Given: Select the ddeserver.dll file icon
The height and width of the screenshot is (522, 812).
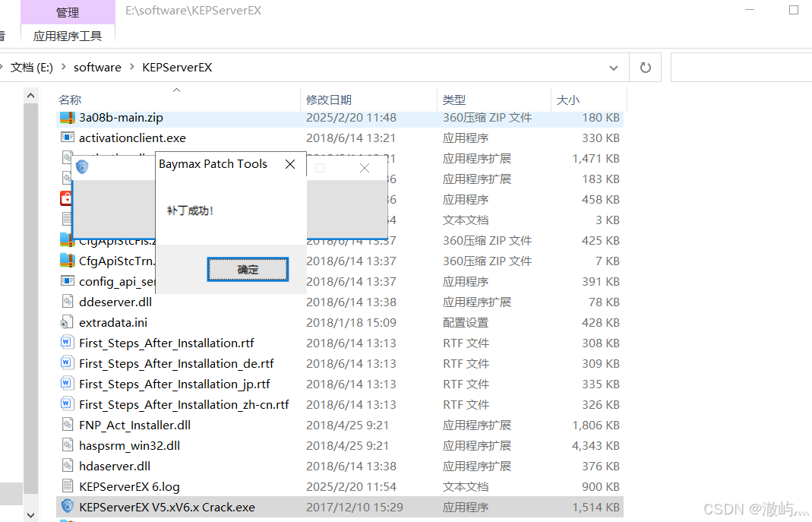Looking at the screenshot, I should (x=68, y=301).
